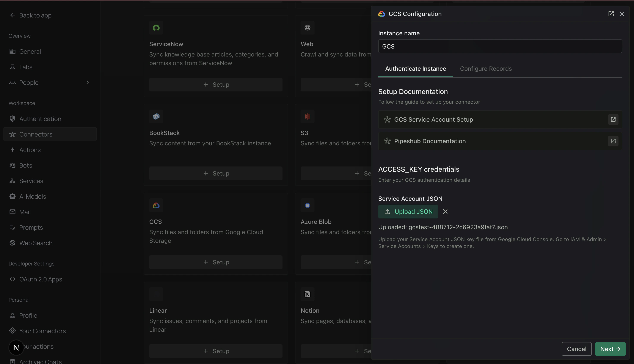Image resolution: width=634 pixels, height=364 pixels.
Task: Expand the People submenu chevron
Action: [87, 83]
